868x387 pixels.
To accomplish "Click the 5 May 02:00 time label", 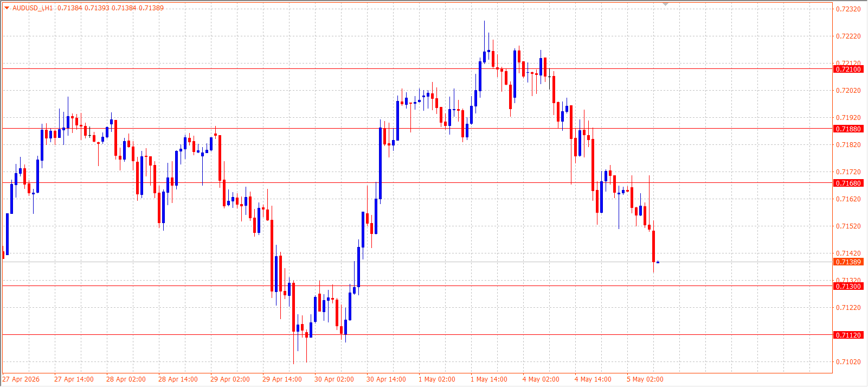I will 645,379.
